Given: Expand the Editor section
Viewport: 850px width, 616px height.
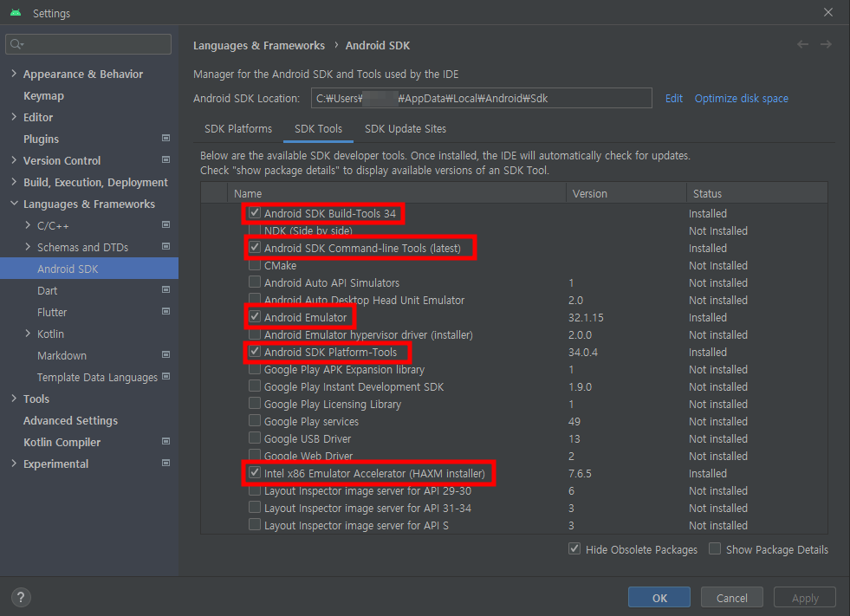Looking at the screenshot, I should (14, 117).
